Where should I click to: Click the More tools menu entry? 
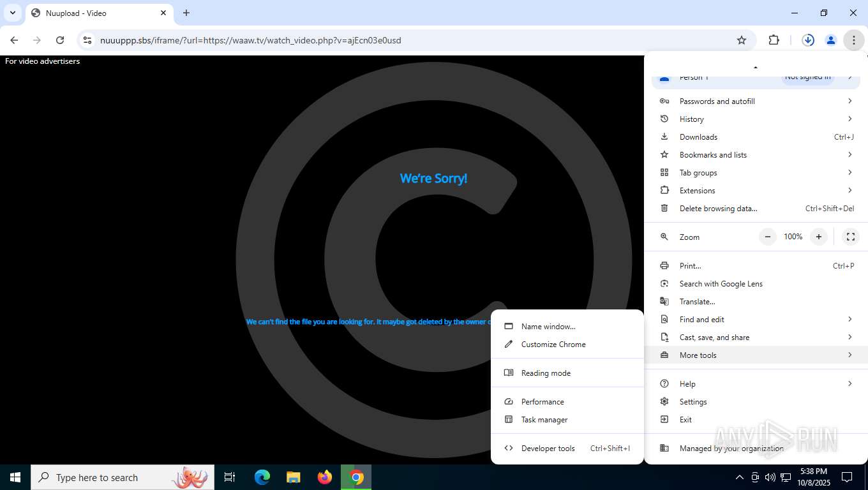point(756,355)
